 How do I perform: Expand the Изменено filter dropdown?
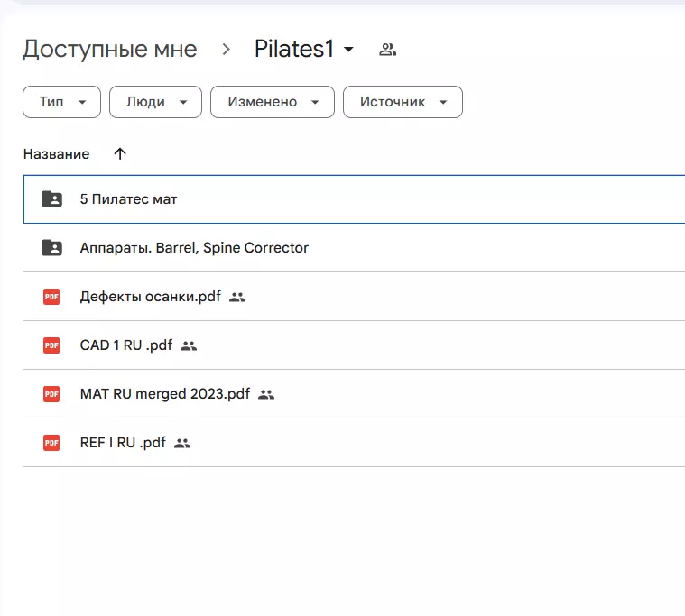click(272, 102)
